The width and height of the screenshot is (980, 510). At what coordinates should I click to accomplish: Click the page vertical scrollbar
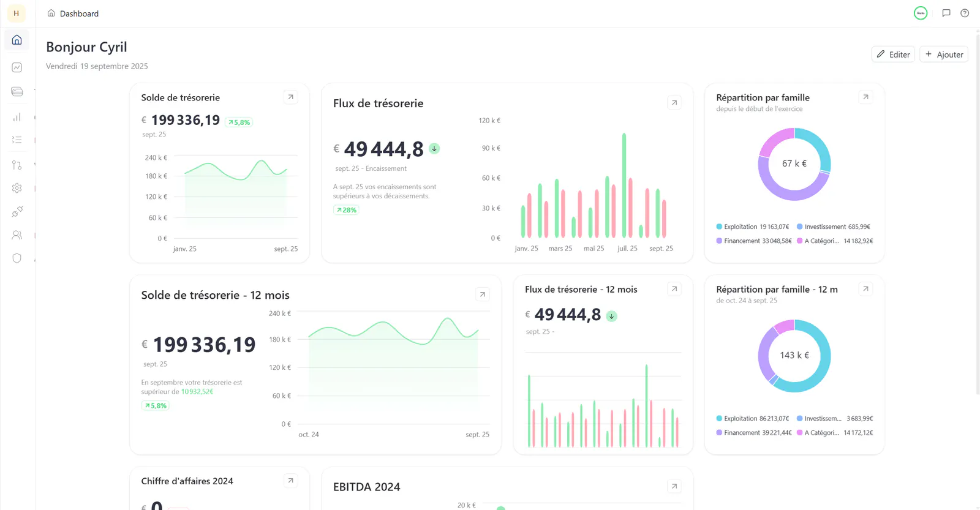coord(978,214)
